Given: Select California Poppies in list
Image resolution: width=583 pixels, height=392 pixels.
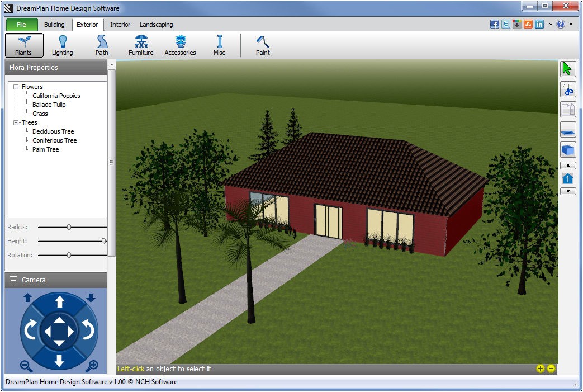Looking at the screenshot, I should (x=56, y=96).
